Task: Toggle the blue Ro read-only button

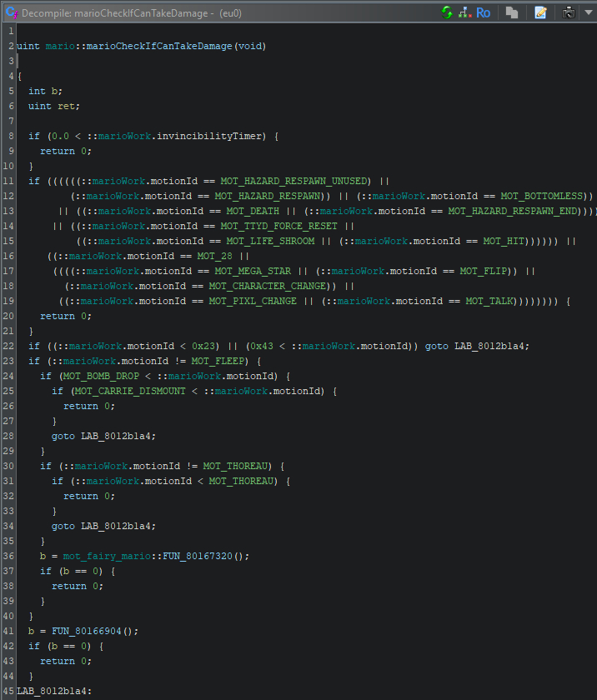Action: (483, 12)
